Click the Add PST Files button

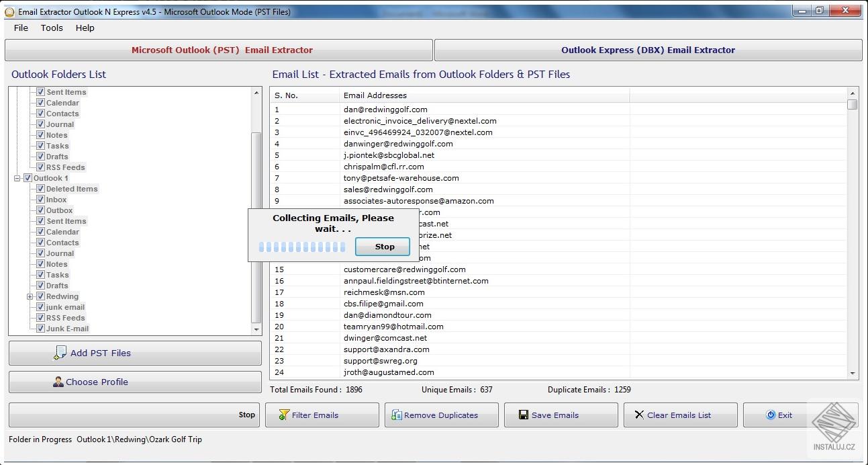coord(135,353)
